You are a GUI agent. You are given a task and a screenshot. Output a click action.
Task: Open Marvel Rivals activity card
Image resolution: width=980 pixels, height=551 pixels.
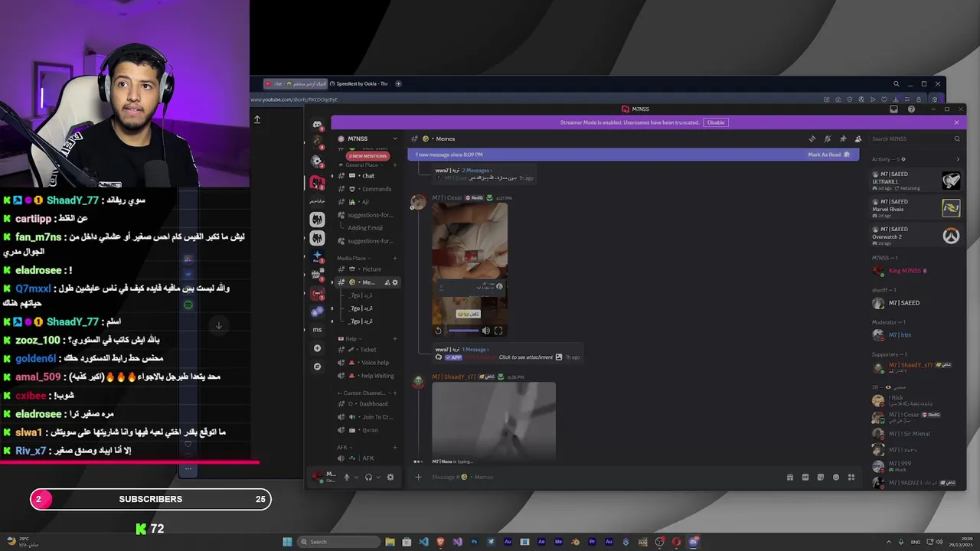(916, 208)
